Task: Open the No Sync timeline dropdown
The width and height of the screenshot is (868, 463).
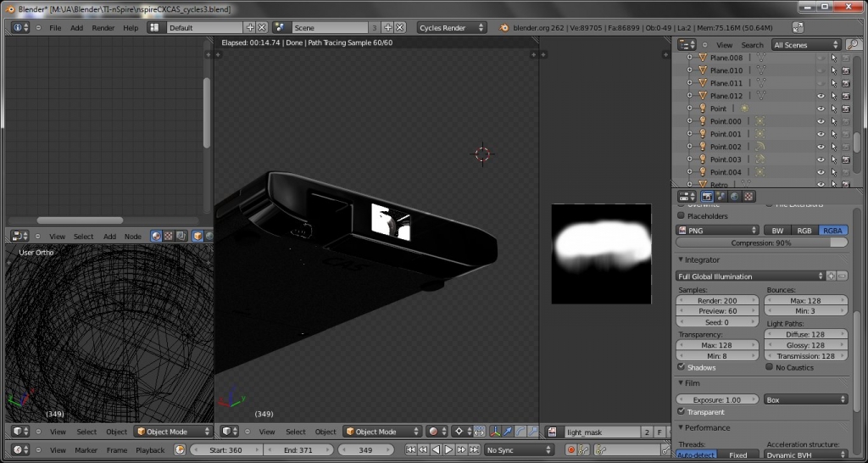Action: [519, 449]
